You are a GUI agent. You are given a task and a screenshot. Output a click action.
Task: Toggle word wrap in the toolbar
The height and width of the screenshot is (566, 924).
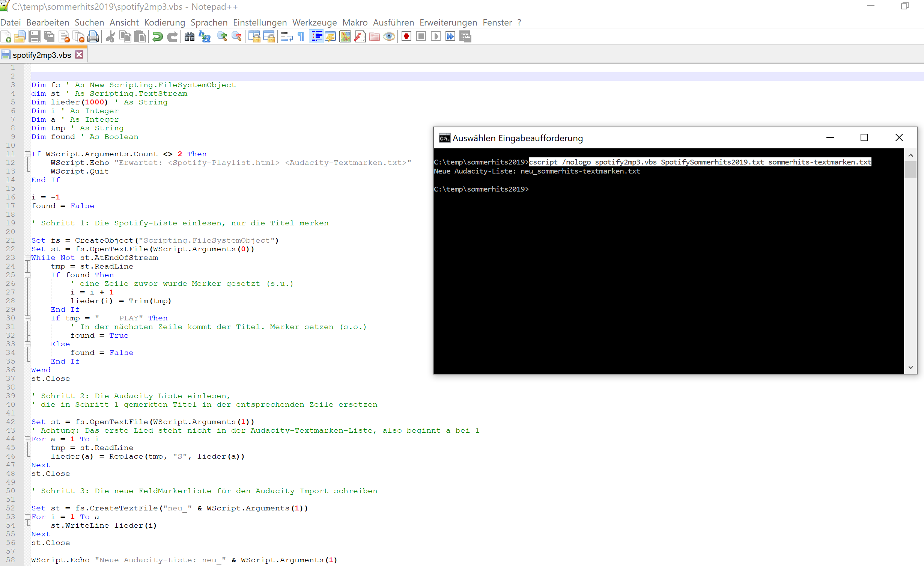[x=286, y=36]
